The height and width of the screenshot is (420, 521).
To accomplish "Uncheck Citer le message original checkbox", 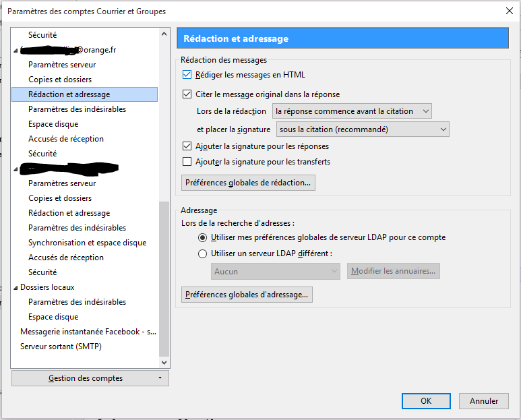I will (187, 94).
